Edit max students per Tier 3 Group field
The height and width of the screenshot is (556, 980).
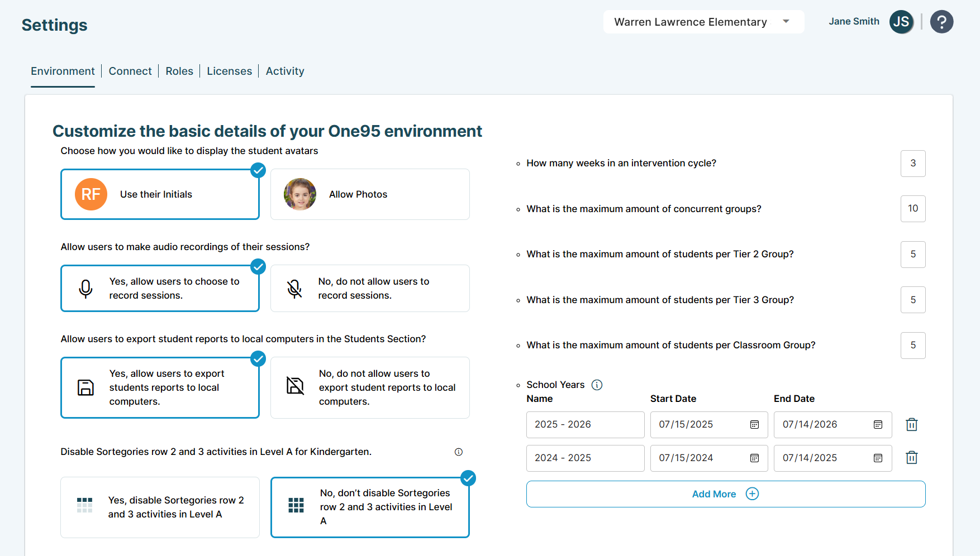pos(913,300)
